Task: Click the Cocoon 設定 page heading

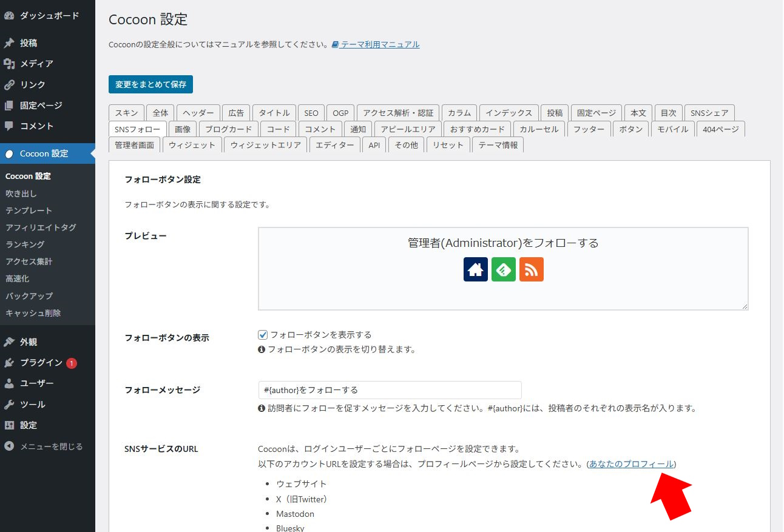Action: (148, 19)
